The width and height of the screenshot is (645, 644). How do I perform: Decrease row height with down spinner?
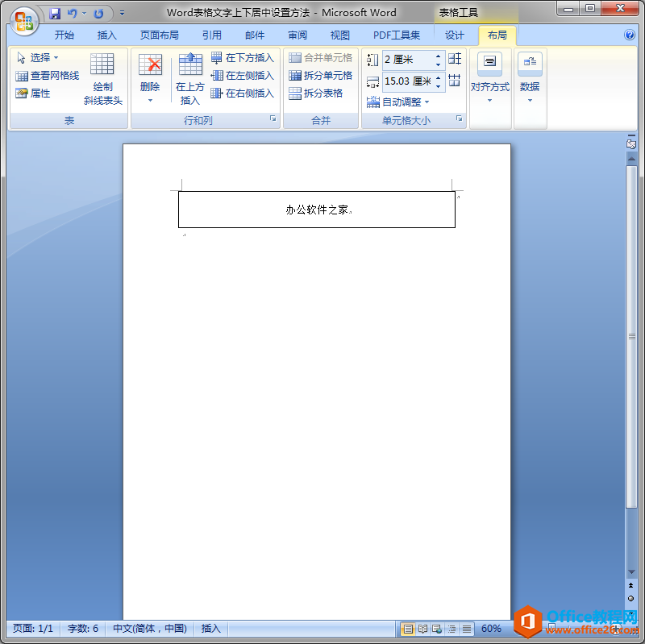pos(438,64)
